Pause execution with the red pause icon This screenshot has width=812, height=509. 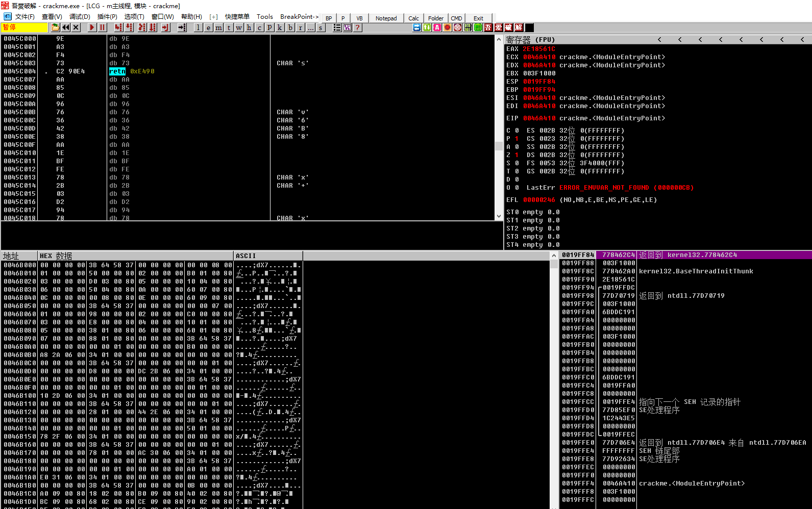[102, 28]
